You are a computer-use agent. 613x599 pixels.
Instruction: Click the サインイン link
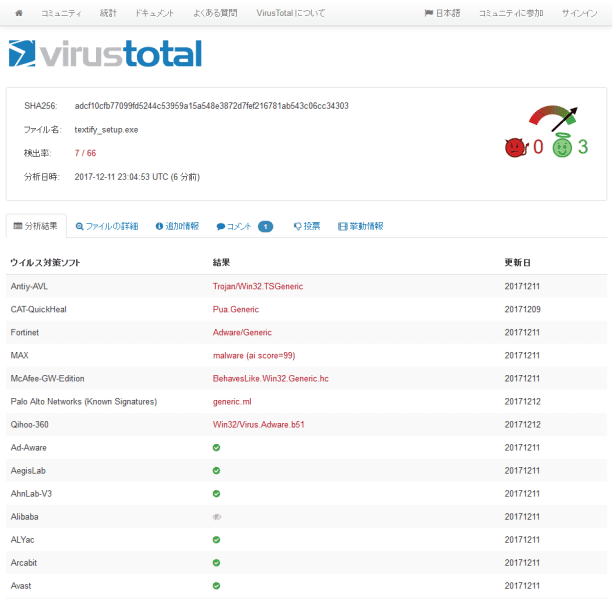coord(580,13)
